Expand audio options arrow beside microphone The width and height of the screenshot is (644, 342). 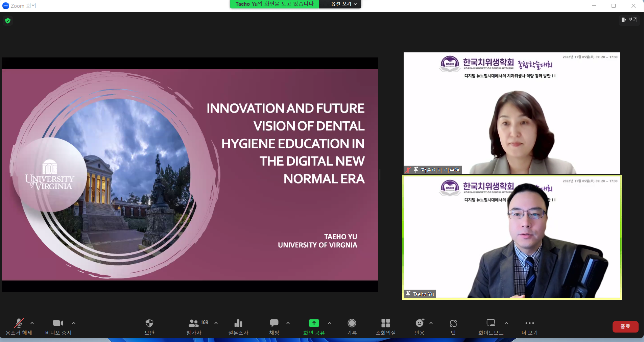point(32,323)
